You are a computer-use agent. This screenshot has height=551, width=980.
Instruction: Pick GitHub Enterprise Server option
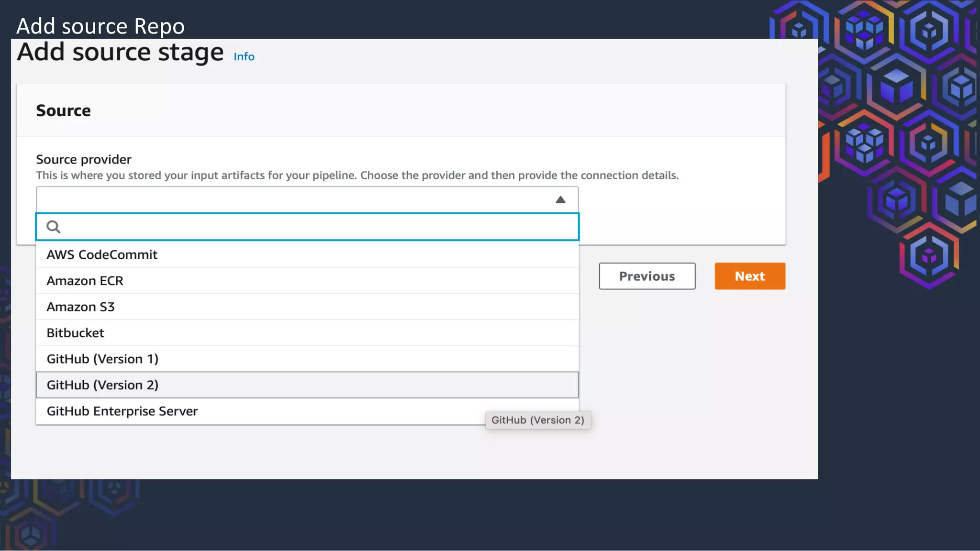coord(307,411)
